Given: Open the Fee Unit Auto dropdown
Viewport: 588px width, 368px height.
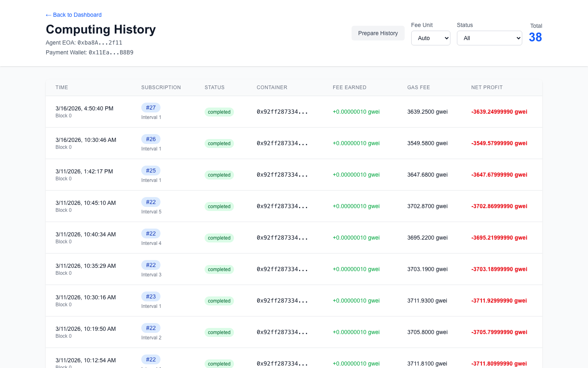Looking at the screenshot, I should point(431,38).
